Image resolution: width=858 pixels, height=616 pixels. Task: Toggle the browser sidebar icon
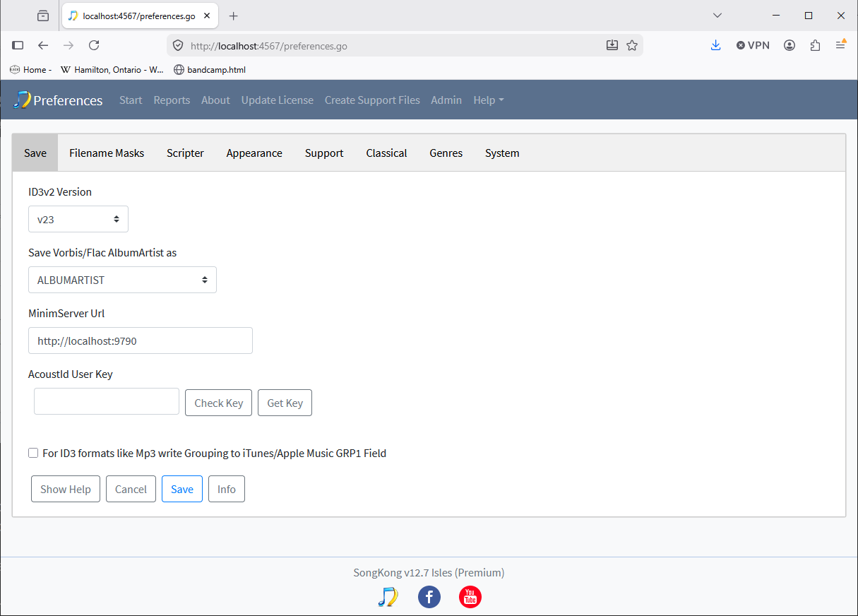(x=18, y=45)
